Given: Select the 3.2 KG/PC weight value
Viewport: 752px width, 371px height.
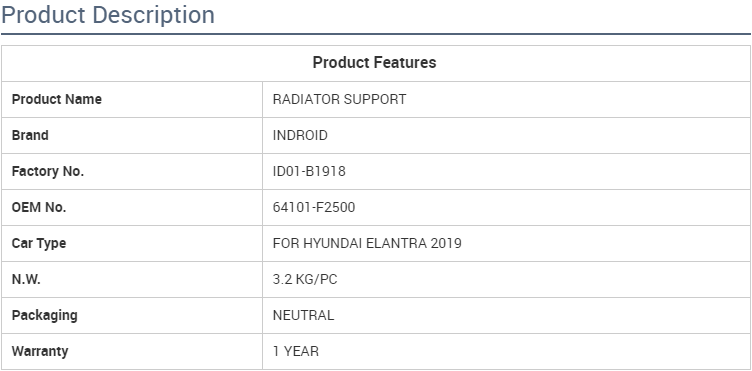Looking at the screenshot, I should tap(305, 279).
